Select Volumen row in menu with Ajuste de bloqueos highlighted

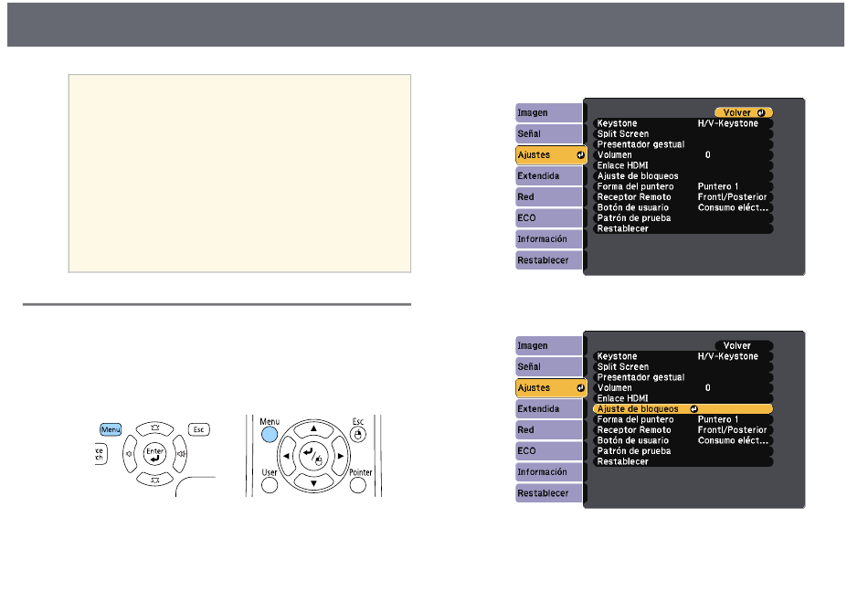point(683,388)
